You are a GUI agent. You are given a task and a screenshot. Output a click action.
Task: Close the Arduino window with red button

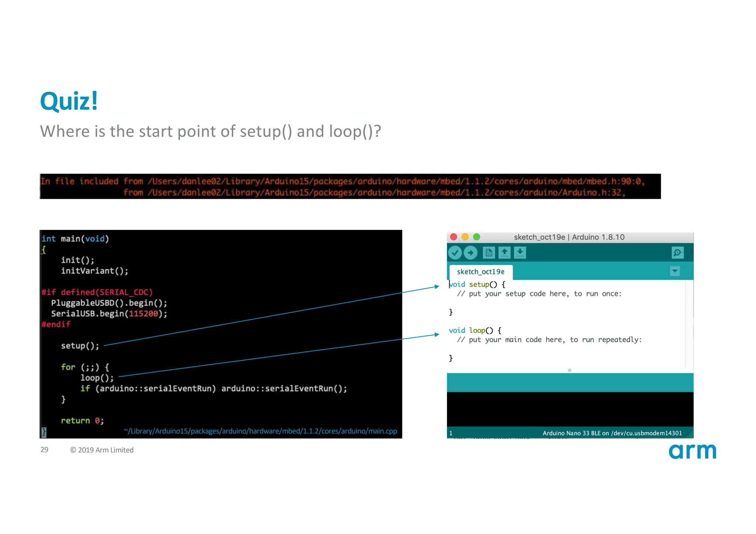click(x=454, y=237)
